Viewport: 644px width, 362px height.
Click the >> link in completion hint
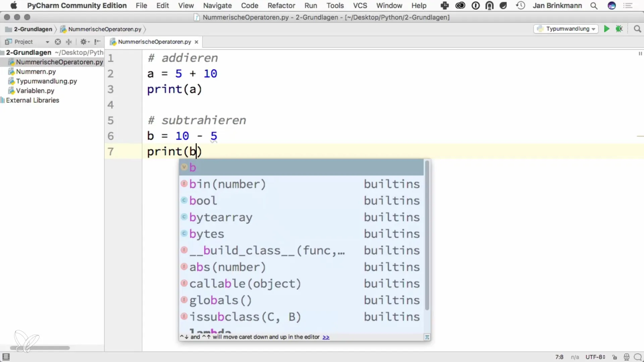pyautogui.click(x=326, y=337)
